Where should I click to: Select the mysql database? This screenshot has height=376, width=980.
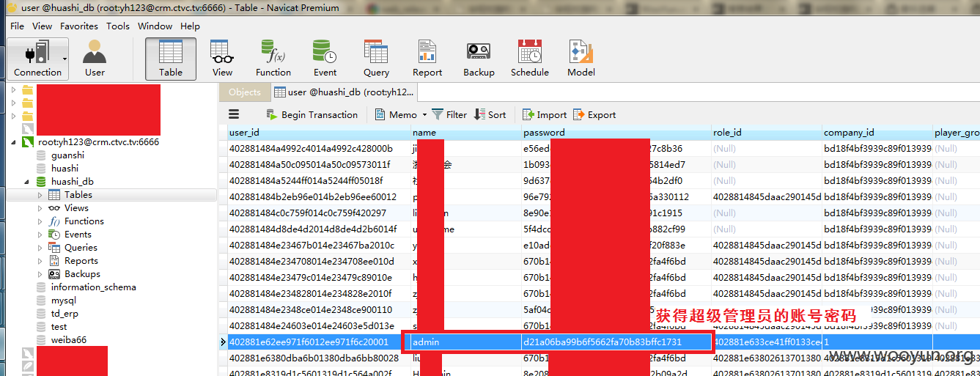click(x=63, y=301)
